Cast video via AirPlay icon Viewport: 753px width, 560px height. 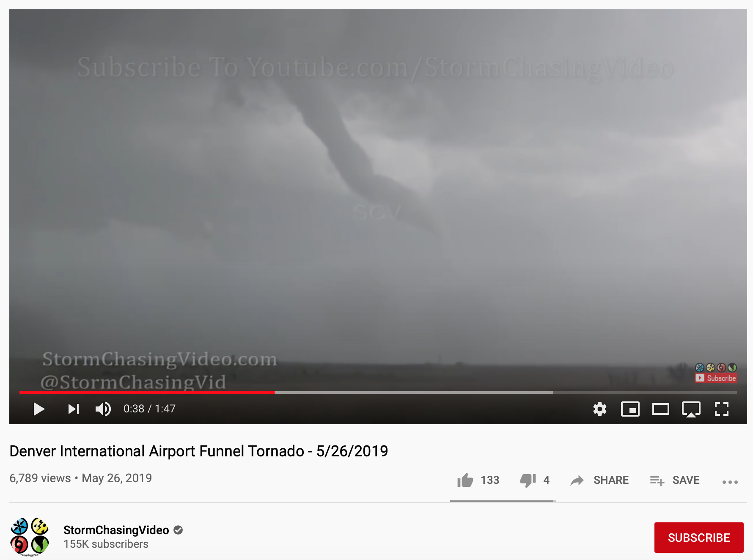click(x=691, y=409)
